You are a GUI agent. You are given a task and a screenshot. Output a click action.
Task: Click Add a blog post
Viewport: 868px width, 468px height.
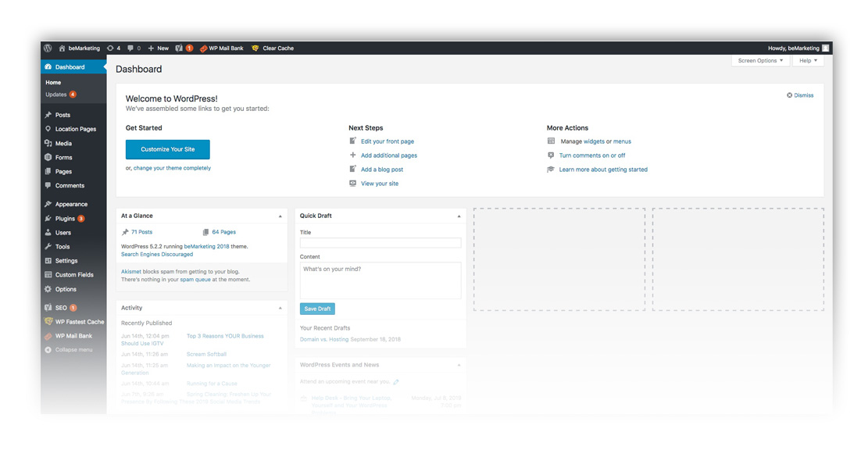tap(382, 170)
